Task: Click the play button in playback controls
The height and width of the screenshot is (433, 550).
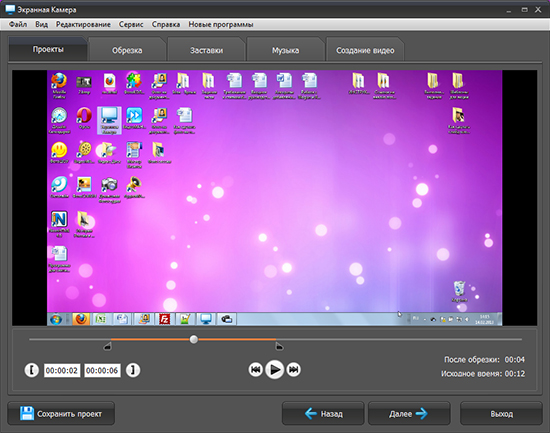Action: 275,369
